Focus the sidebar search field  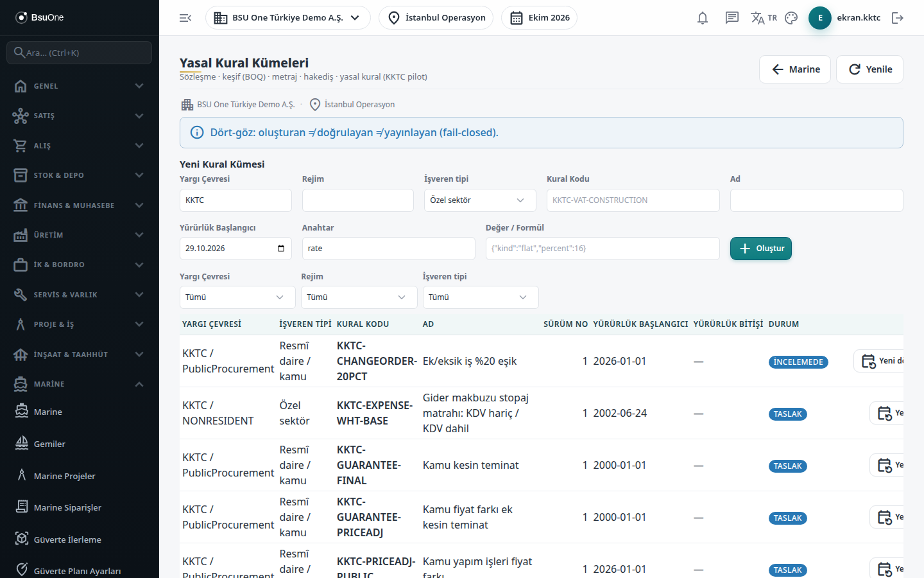pyautogui.click(x=80, y=53)
